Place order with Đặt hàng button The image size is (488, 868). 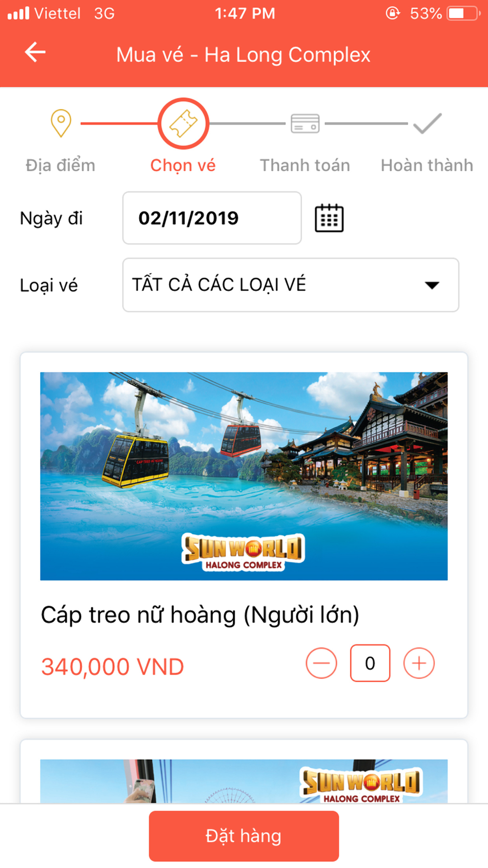(x=244, y=836)
